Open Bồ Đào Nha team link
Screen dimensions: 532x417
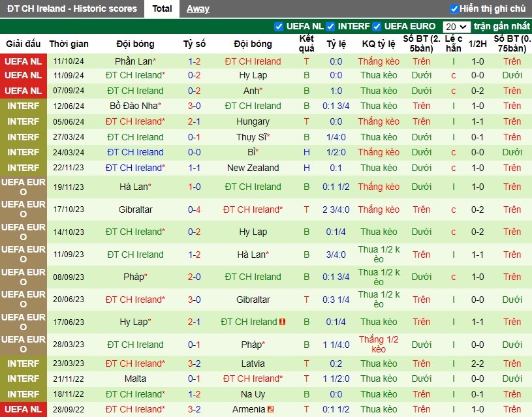click(135, 106)
